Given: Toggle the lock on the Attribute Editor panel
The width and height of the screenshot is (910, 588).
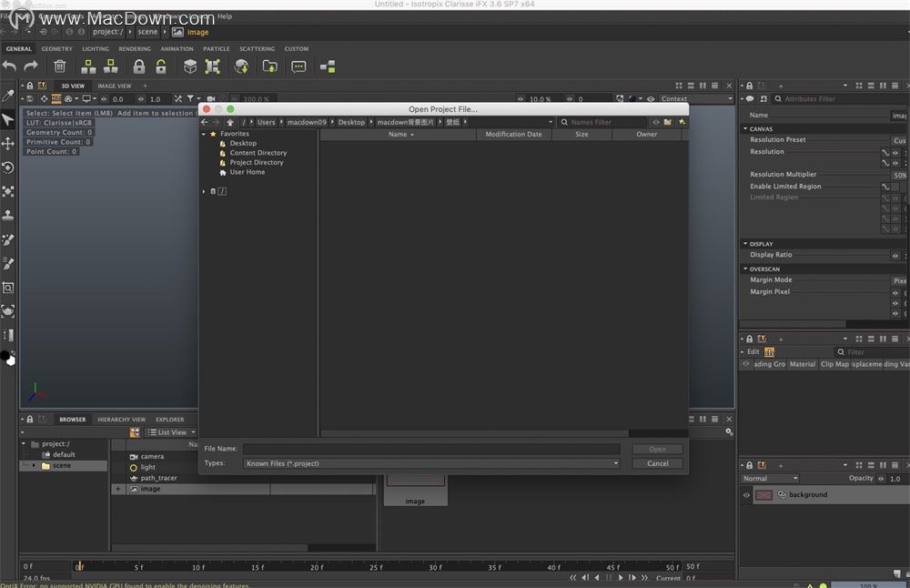Looking at the screenshot, I should click(x=749, y=86).
